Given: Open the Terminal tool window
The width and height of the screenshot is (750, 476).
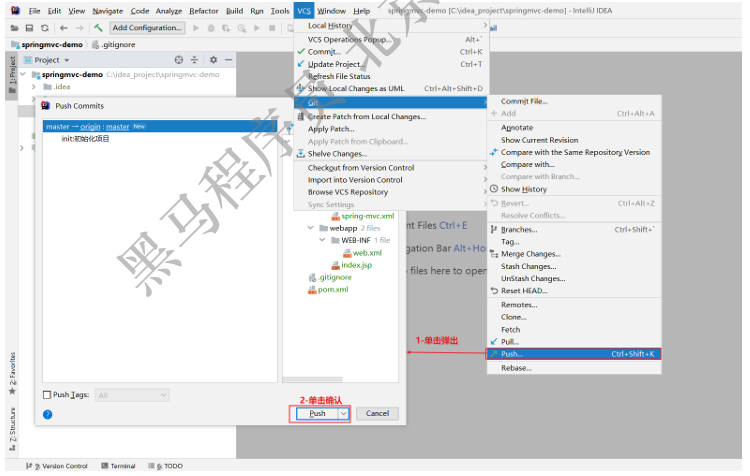Looking at the screenshot, I should (x=118, y=466).
